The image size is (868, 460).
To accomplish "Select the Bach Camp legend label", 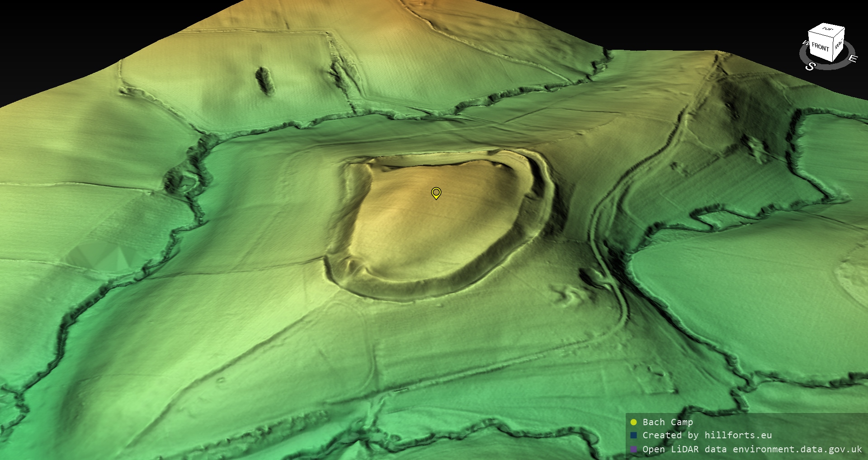I will pos(667,422).
